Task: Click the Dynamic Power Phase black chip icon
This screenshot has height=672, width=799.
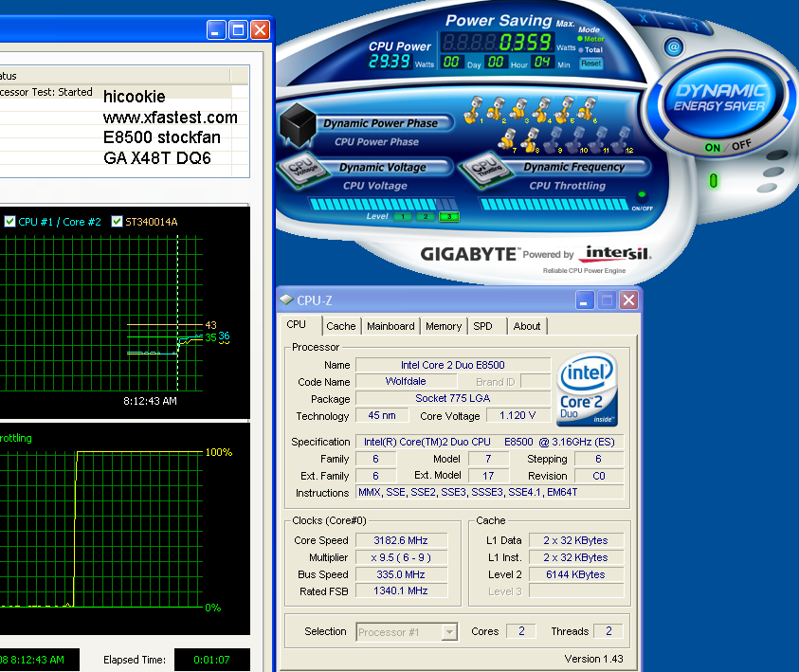Action: (298, 125)
